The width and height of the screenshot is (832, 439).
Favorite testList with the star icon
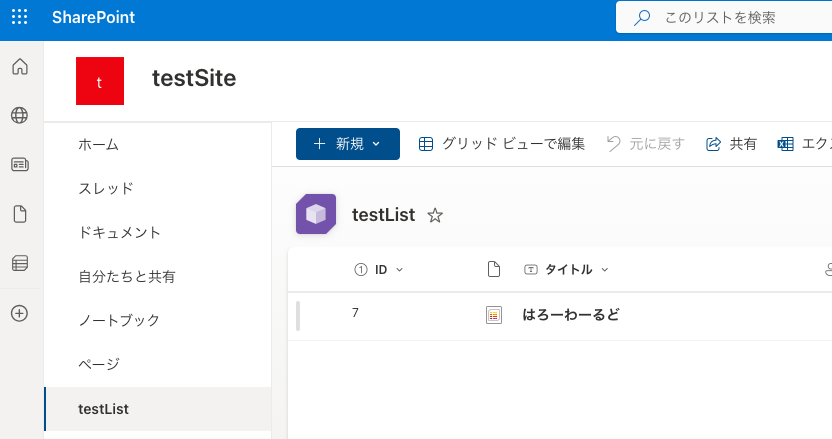435,215
